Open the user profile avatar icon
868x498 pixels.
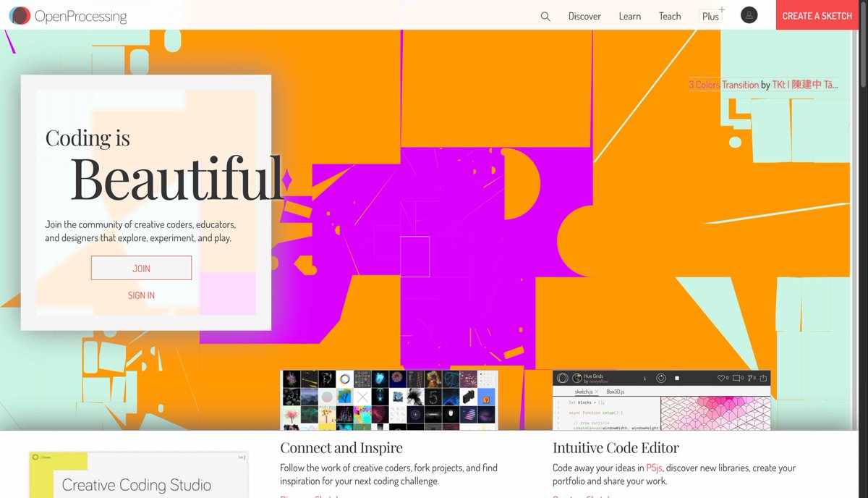click(x=749, y=15)
